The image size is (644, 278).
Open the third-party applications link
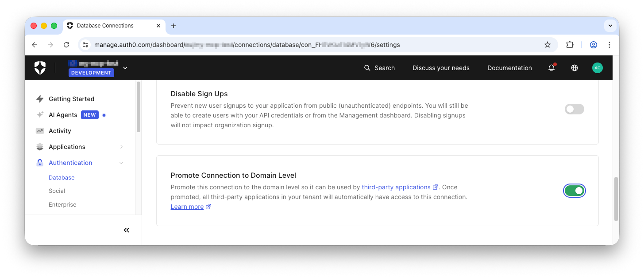click(395, 187)
